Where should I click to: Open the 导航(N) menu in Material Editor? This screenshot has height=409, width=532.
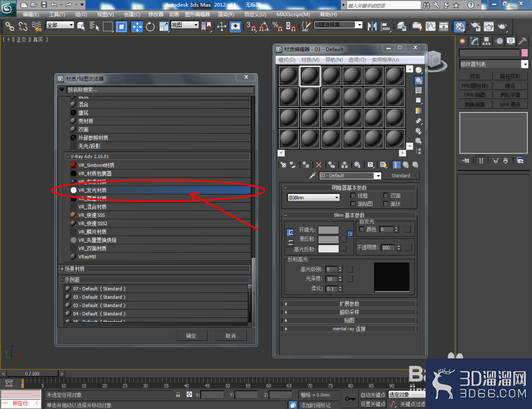tap(334, 60)
